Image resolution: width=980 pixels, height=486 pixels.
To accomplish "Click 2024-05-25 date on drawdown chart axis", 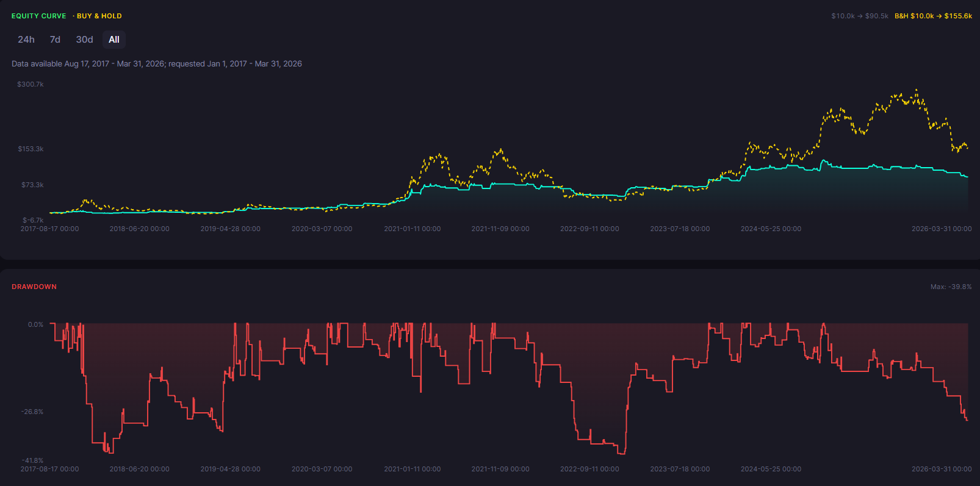I will pos(771,469).
